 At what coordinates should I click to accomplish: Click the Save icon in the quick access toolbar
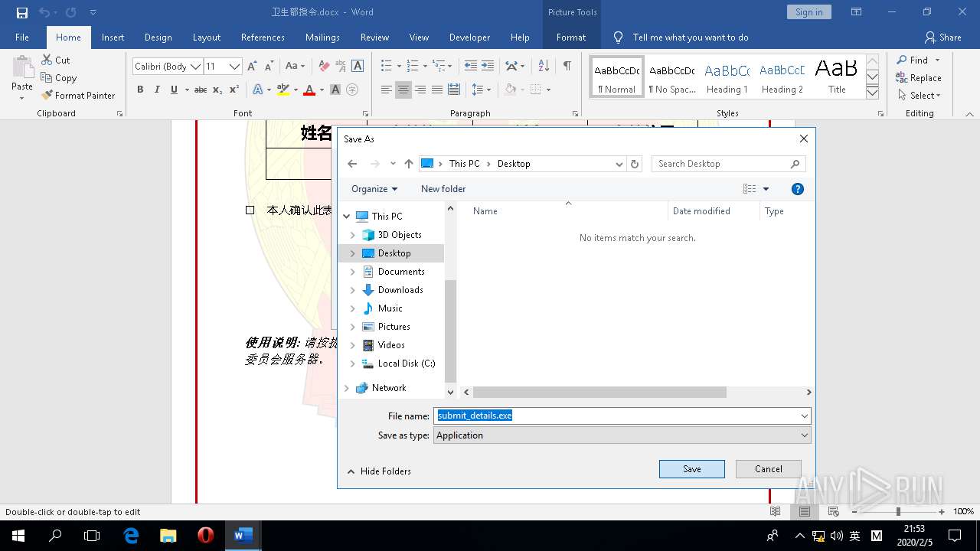tap(21, 12)
